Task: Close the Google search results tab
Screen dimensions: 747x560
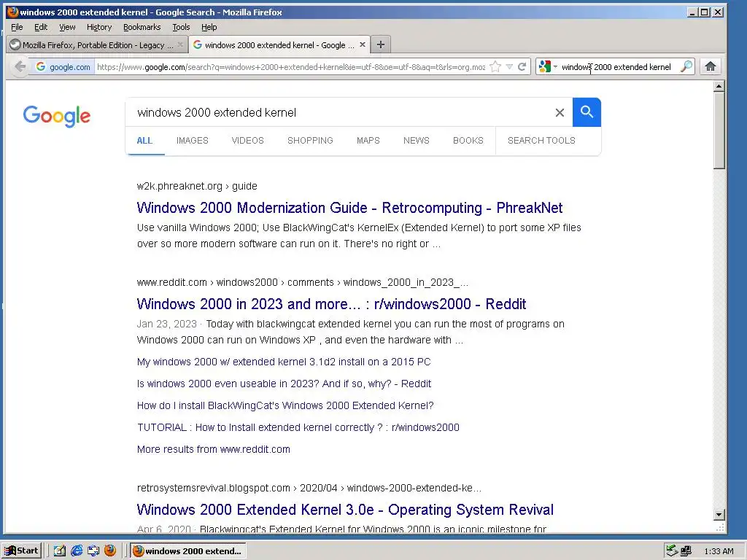Action: [363, 44]
